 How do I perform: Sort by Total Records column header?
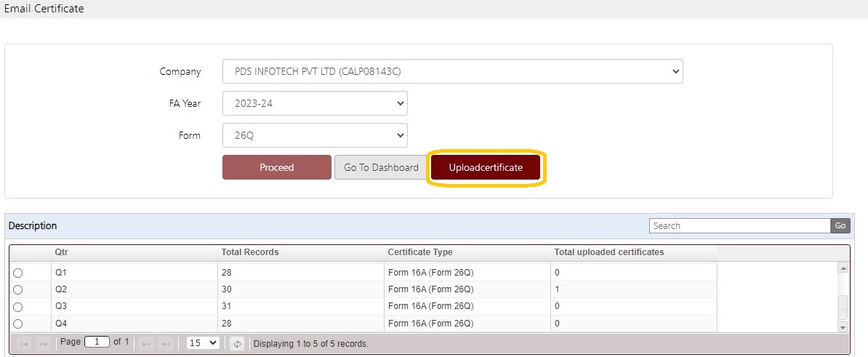pyautogui.click(x=249, y=252)
